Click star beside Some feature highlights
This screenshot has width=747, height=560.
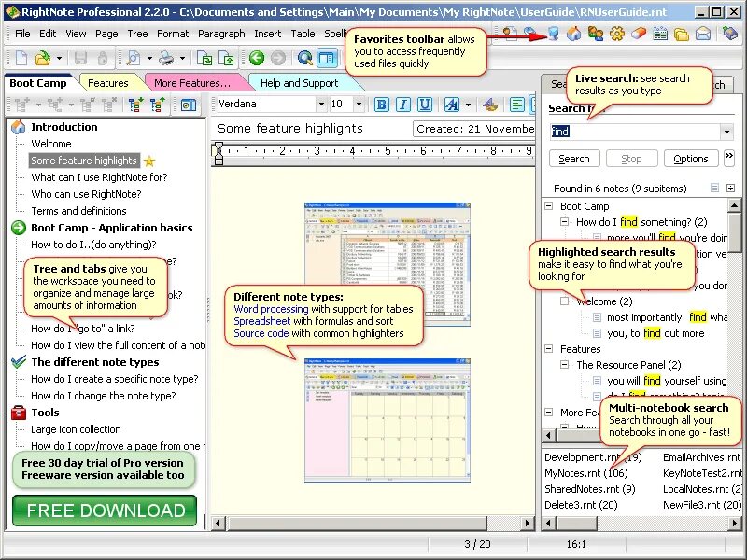149,161
